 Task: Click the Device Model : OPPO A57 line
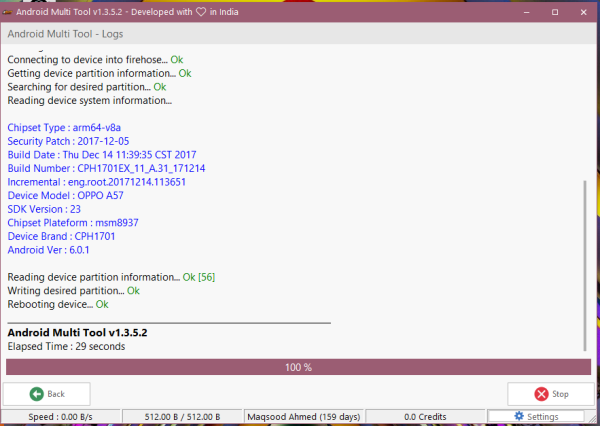click(65, 196)
